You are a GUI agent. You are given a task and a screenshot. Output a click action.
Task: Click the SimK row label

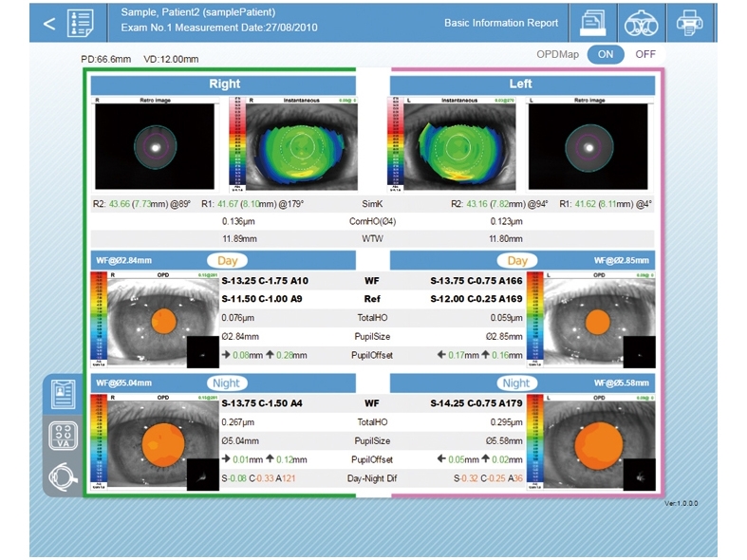tap(372, 204)
